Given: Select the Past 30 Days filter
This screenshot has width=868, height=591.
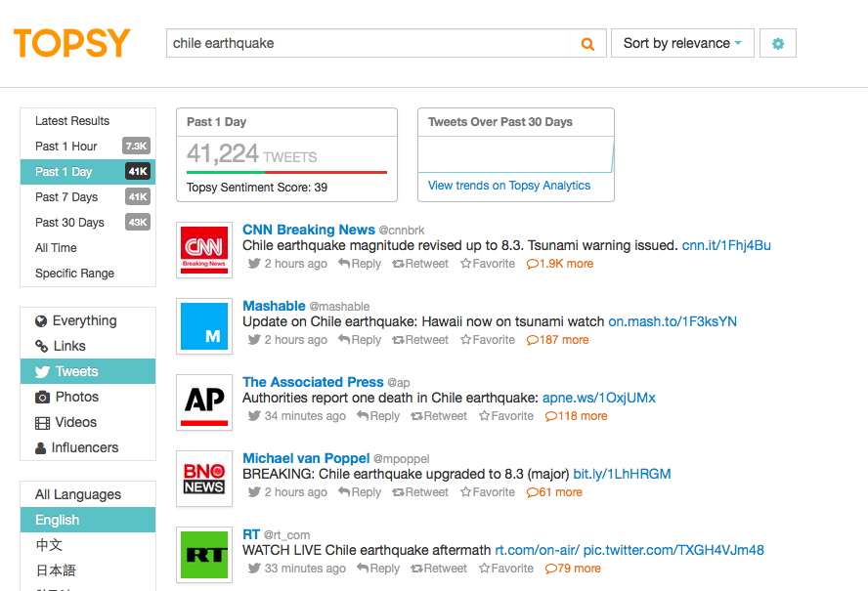Looking at the screenshot, I should [88, 223].
